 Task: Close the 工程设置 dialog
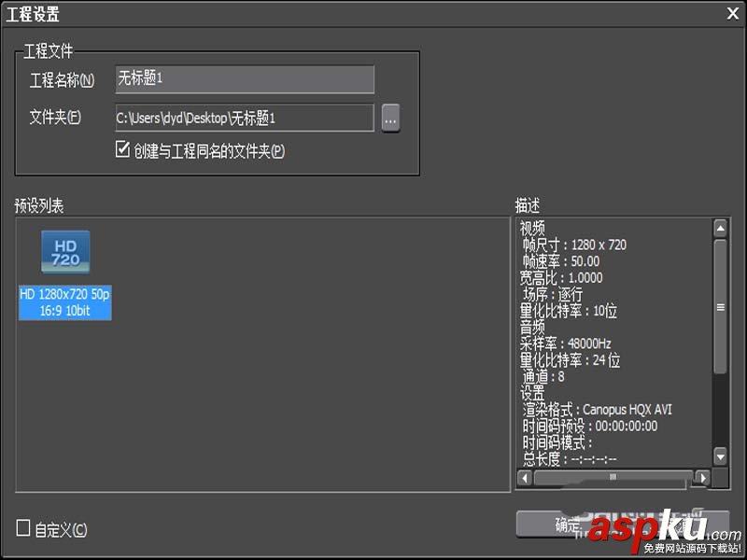(732, 13)
